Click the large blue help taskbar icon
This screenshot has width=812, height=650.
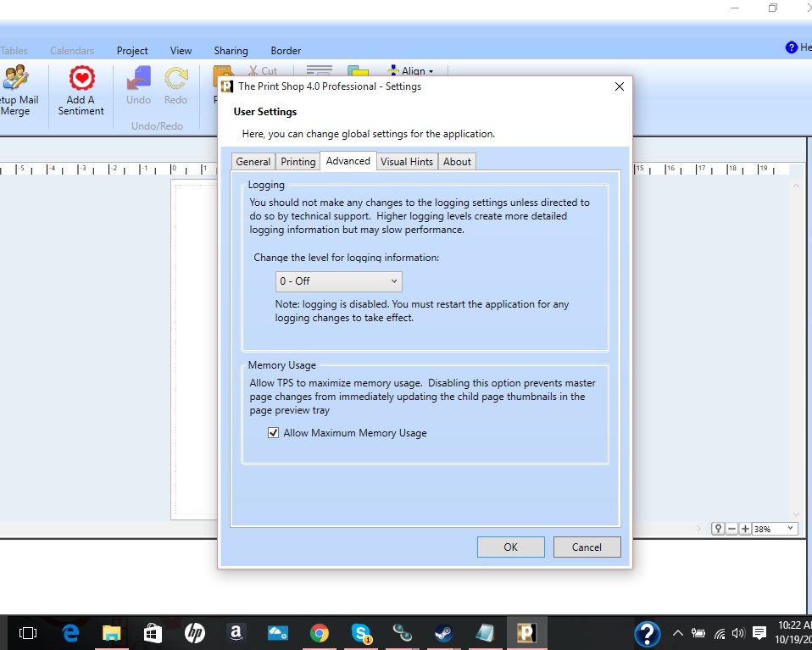[x=648, y=634]
